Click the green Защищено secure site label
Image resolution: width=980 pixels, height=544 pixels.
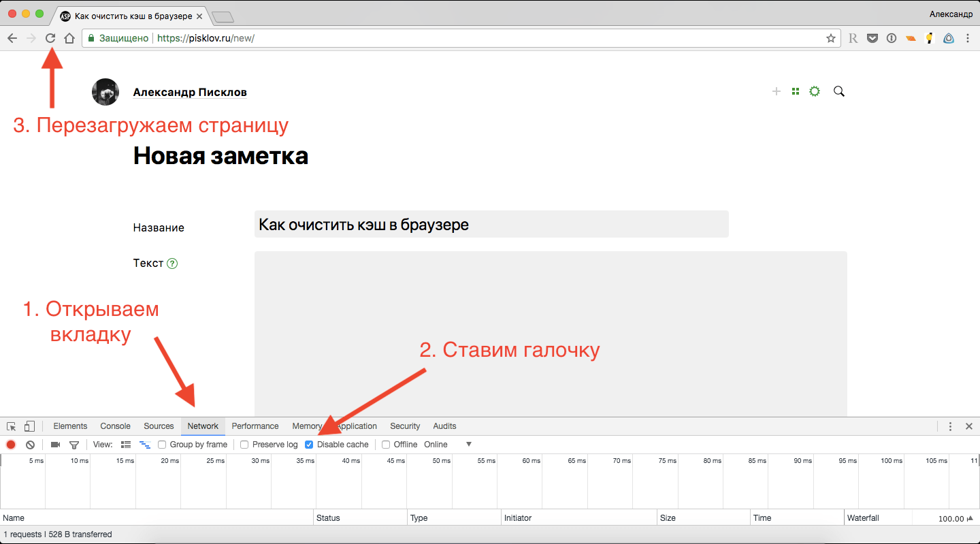click(118, 39)
